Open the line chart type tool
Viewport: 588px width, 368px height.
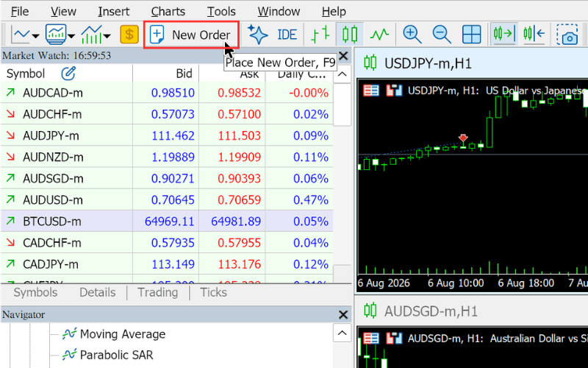(x=21, y=35)
